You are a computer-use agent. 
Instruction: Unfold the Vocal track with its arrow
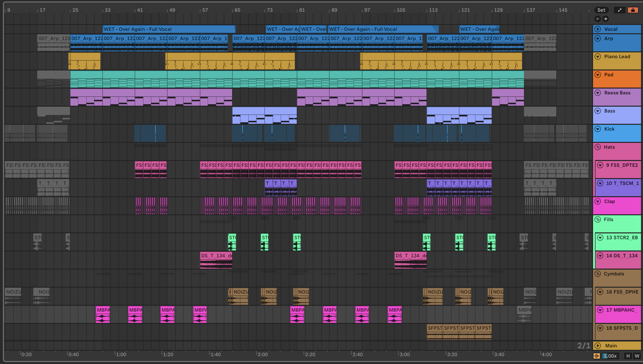click(x=598, y=29)
